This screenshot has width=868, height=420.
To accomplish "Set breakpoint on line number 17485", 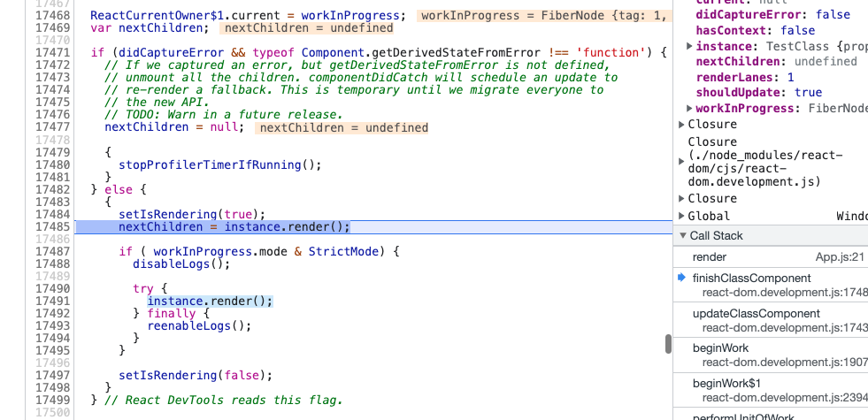I will tap(52, 227).
